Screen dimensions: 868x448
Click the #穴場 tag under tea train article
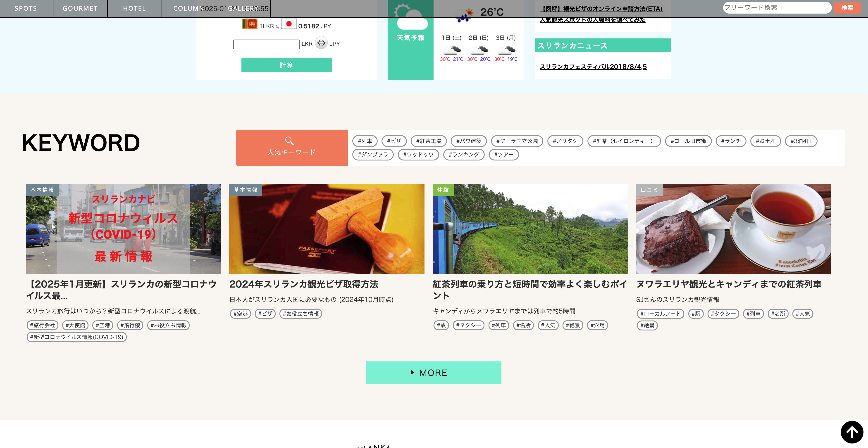click(x=597, y=325)
